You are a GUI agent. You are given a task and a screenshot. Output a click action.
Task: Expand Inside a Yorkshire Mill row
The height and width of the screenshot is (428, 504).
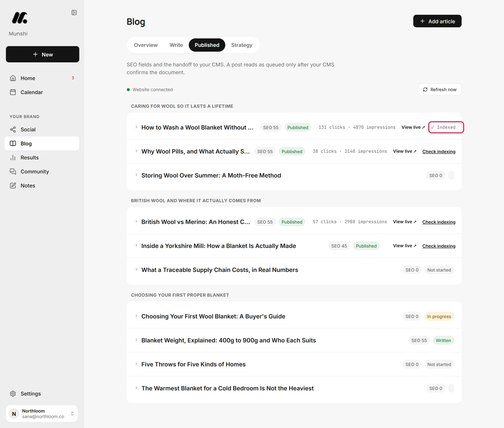point(136,246)
